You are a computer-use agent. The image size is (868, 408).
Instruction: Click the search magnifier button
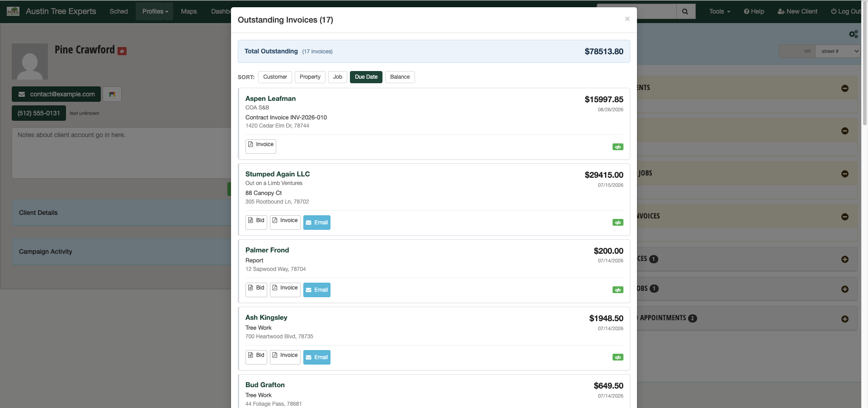[x=685, y=11]
